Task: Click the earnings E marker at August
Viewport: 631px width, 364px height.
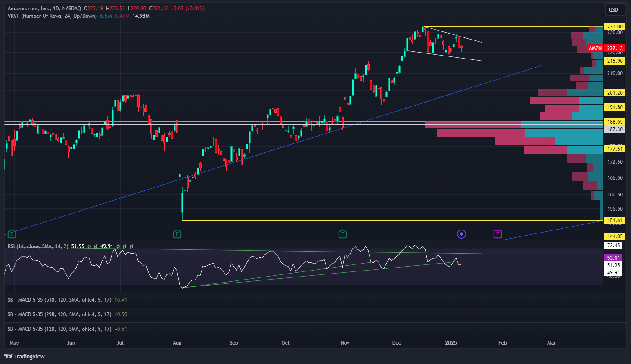Action: (177, 234)
